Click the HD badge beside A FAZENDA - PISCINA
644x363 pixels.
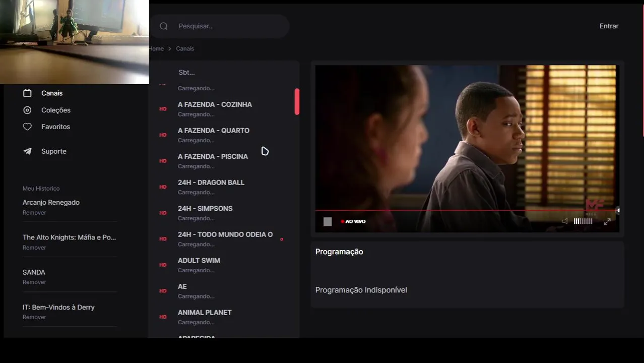pos(163,161)
